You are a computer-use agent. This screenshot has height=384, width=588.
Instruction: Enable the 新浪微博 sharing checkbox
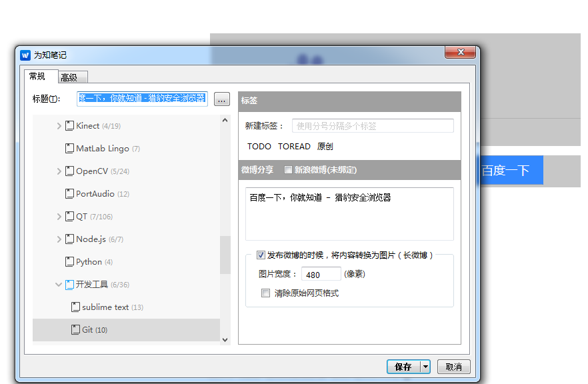click(x=288, y=170)
